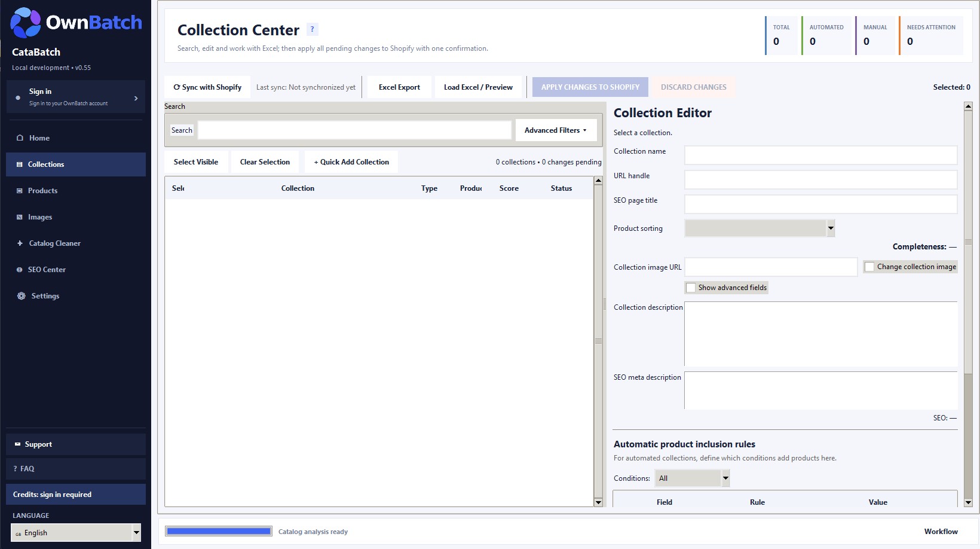Screen dimensions: 980x549
Task: Click the Settings gear icon
Action: click(22, 296)
